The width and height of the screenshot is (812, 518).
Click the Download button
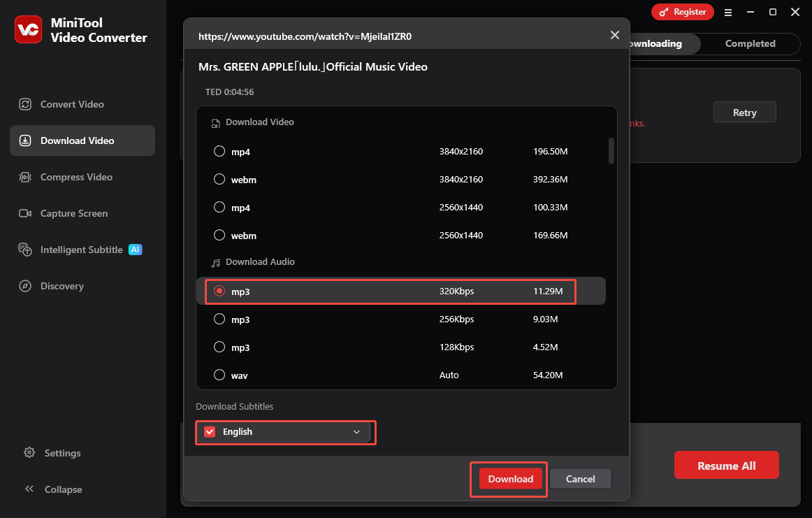[x=509, y=479]
